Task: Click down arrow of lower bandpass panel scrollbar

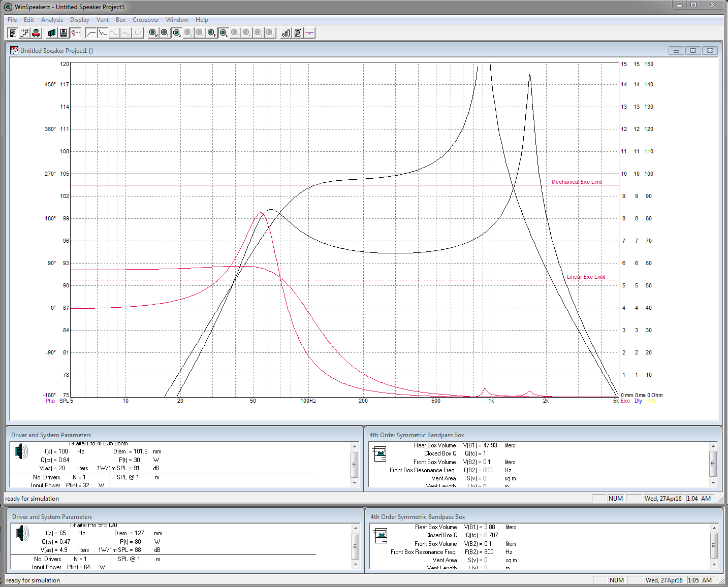Action: pos(714,565)
